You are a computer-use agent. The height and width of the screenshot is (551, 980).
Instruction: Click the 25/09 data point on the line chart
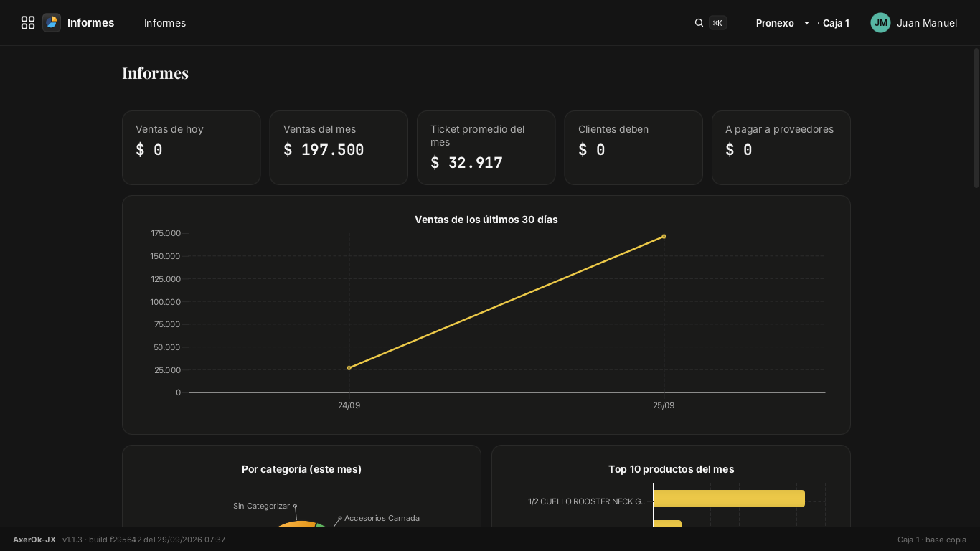(664, 236)
